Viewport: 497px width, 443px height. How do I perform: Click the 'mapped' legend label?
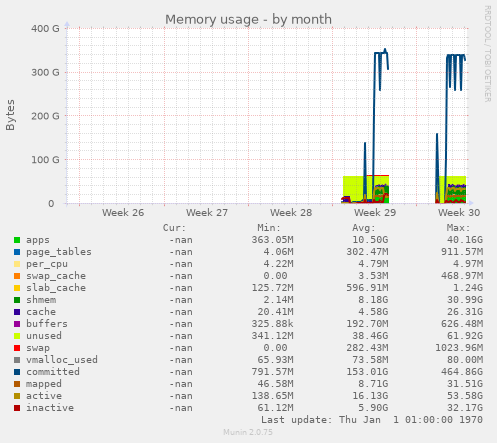44,384
